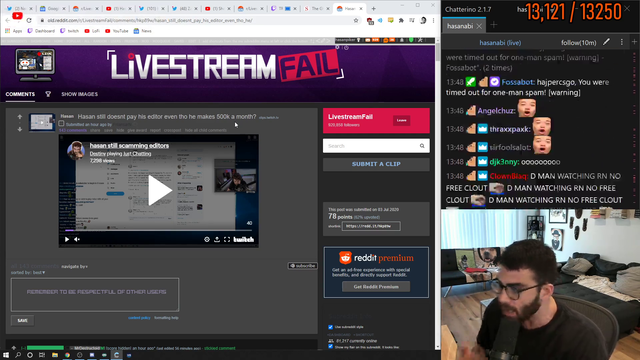Downvote the Hasan editor post
The height and width of the screenshot is (360, 640).
pos(20,129)
